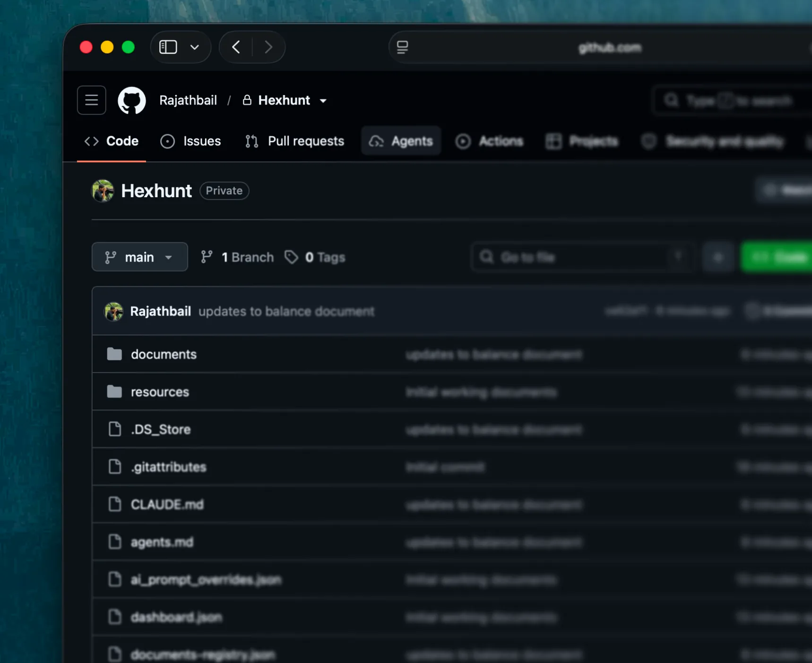Screen dimensions: 812x663
Task: Toggle the Safari sidebar panel icon
Action: [168, 47]
